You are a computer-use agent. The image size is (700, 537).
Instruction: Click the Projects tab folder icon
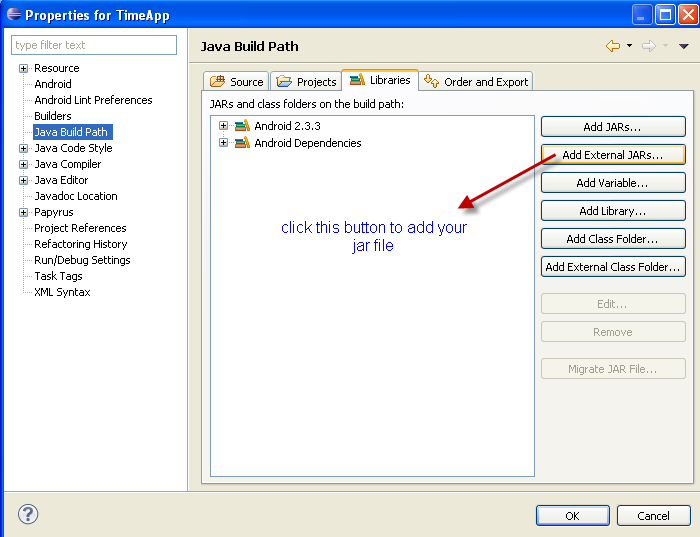tap(284, 81)
